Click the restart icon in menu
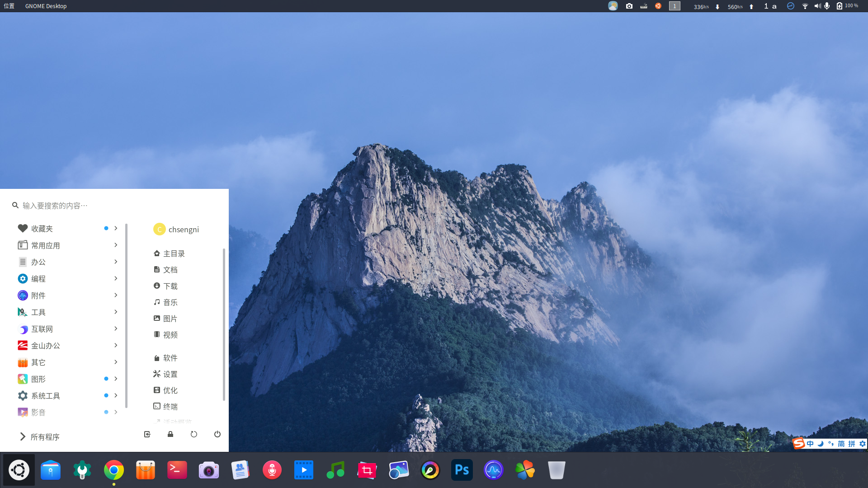The width and height of the screenshot is (868, 488). coord(194,434)
